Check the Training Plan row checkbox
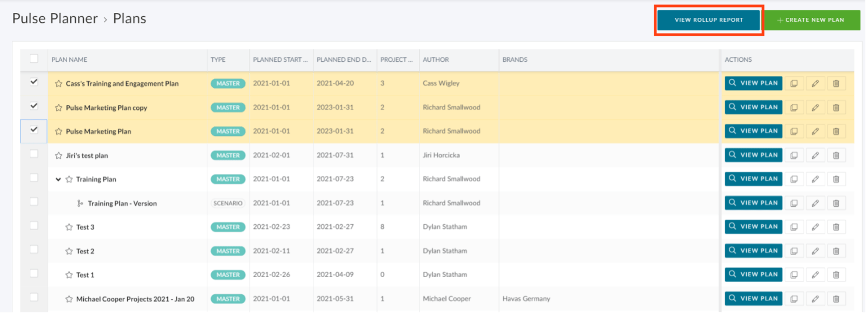Screen dimensions: 868x314 point(34,178)
